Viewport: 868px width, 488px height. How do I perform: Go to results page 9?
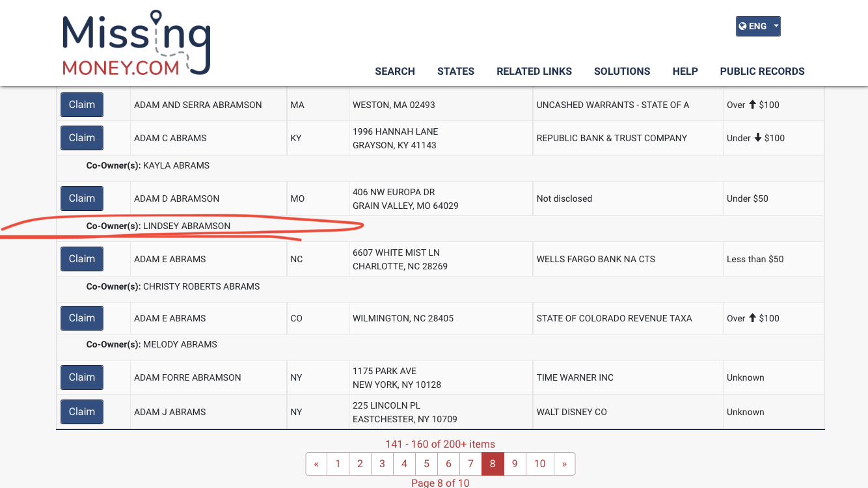tap(515, 464)
